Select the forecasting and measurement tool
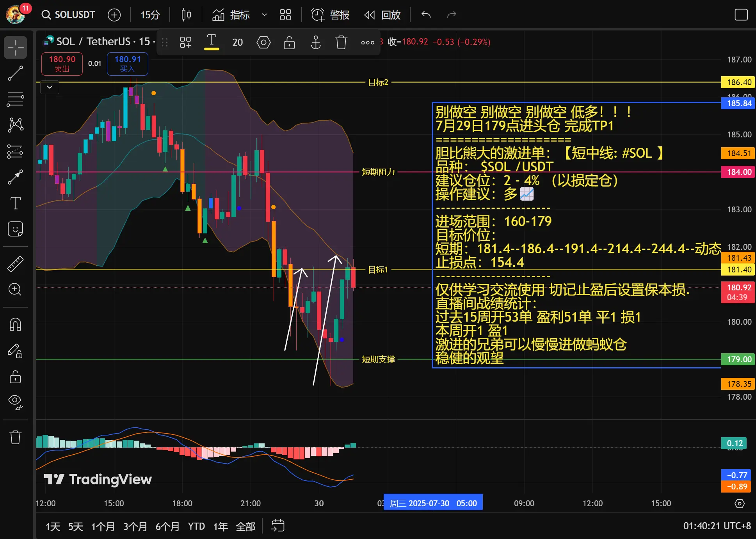756x539 pixels. pos(15,151)
